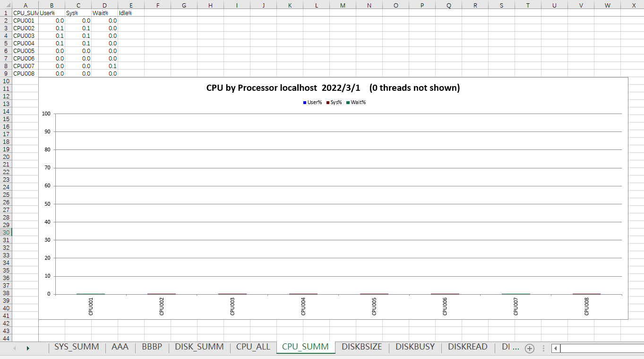Click the horizontal scrollbar's left arrow
The width and height of the screenshot is (644, 359).
[x=556, y=348]
